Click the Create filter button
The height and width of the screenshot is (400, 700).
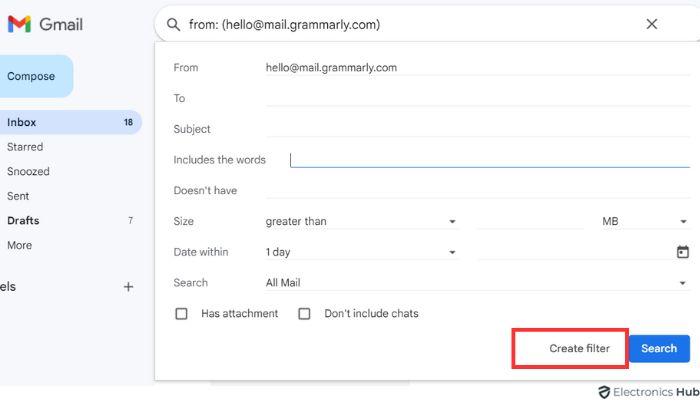pyautogui.click(x=579, y=349)
